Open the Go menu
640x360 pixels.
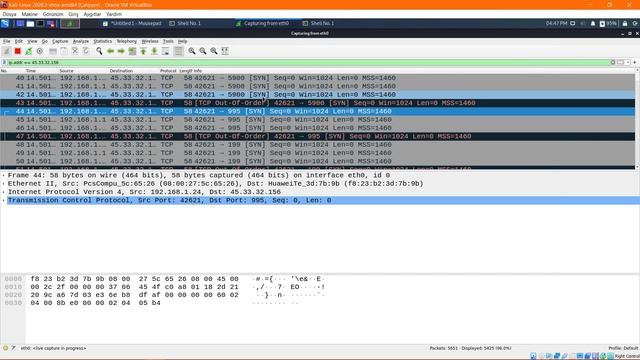point(44,41)
